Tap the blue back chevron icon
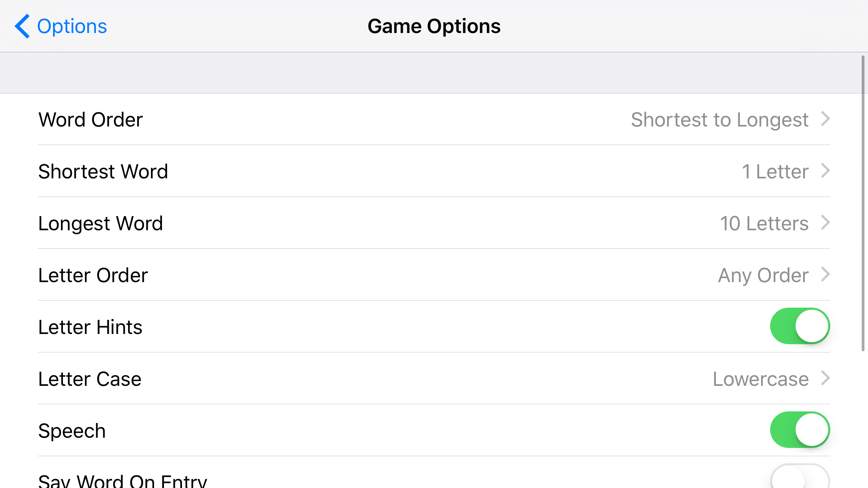The image size is (868, 488). click(22, 26)
